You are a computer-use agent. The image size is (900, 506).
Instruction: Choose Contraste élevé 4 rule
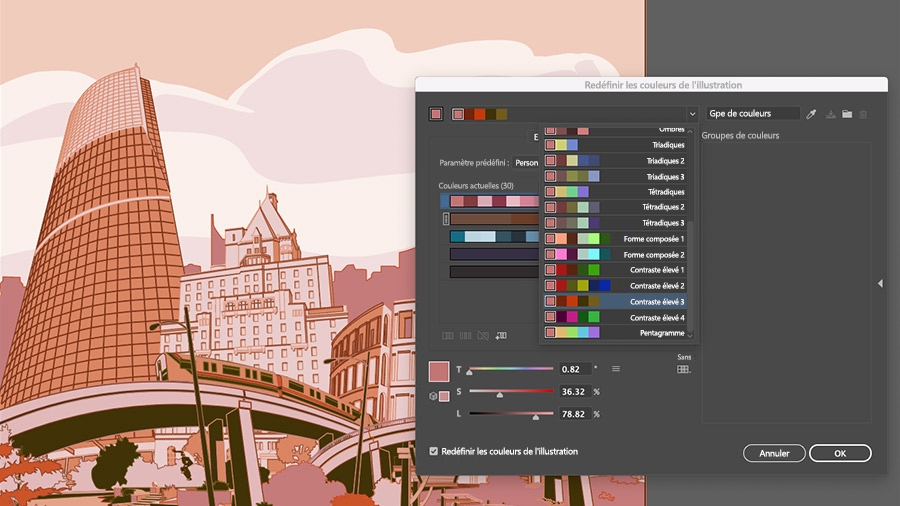615,317
